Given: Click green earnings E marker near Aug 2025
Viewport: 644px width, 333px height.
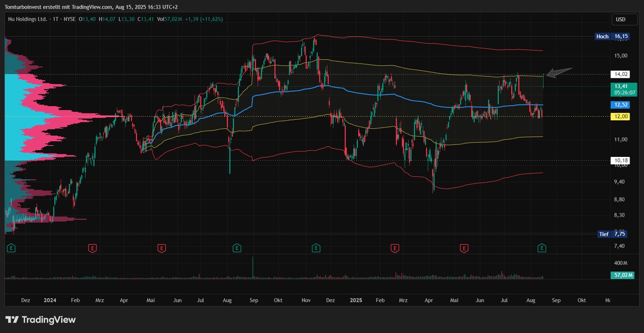Looking at the screenshot, I should (542, 248).
